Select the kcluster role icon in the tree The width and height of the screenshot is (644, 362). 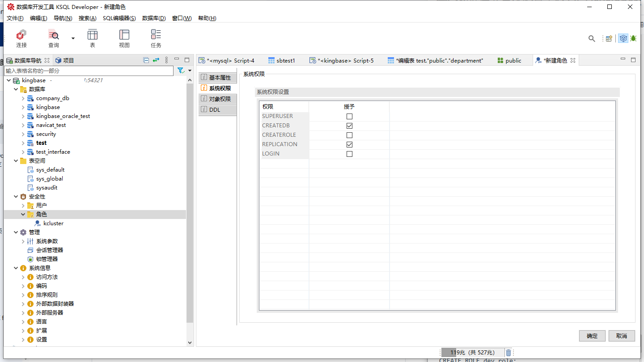click(x=38, y=223)
